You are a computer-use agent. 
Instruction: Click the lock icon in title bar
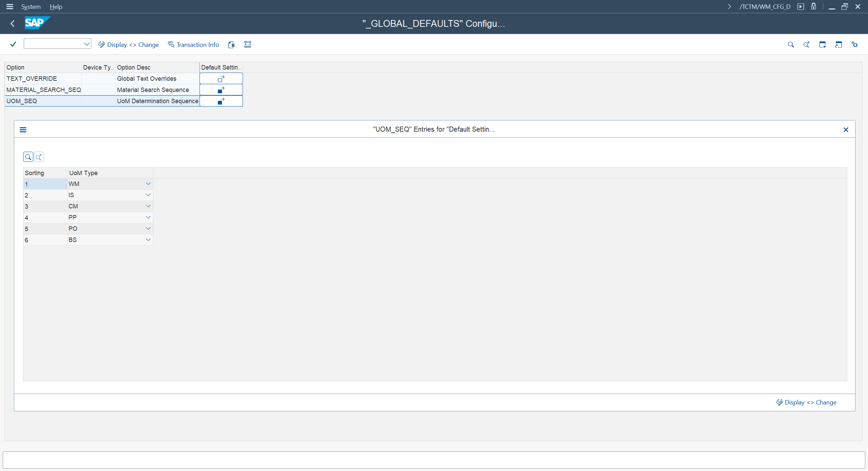[x=813, y=6]
